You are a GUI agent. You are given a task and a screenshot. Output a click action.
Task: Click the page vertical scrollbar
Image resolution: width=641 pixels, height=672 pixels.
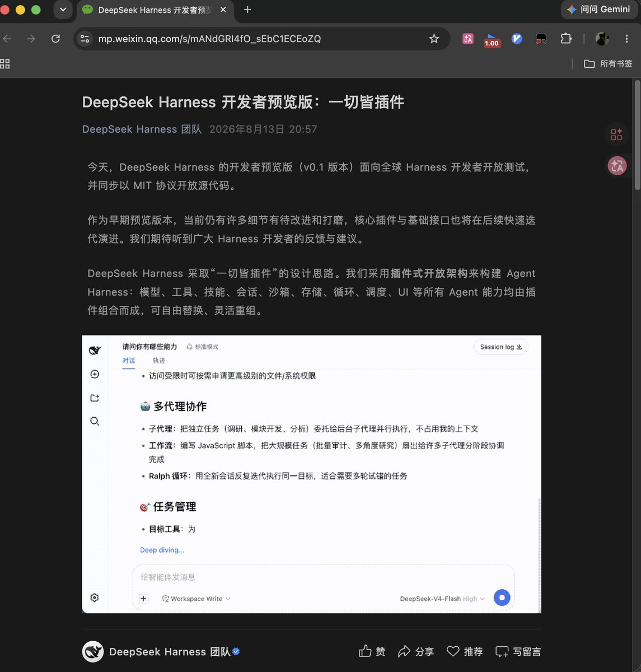pyautogui.click(x=637, y=134)
